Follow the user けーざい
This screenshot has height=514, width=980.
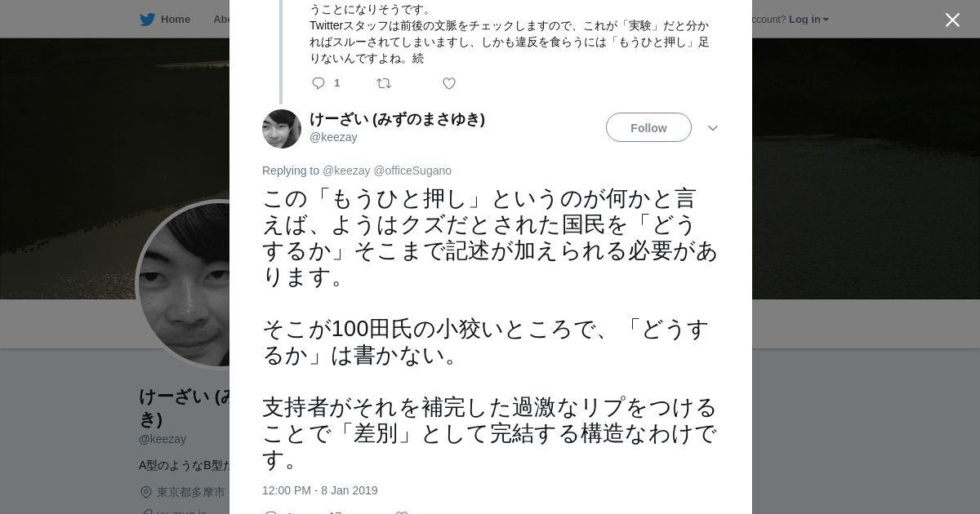(x=648, y=128)
